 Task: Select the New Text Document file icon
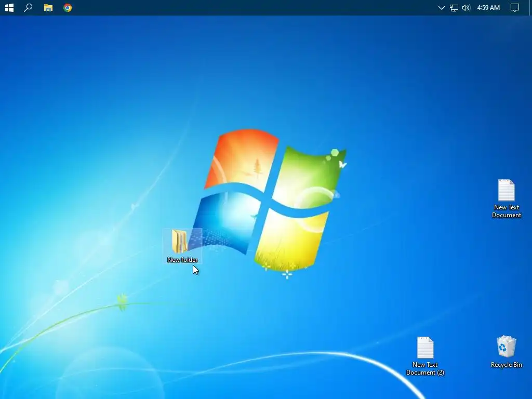[506, 190]
